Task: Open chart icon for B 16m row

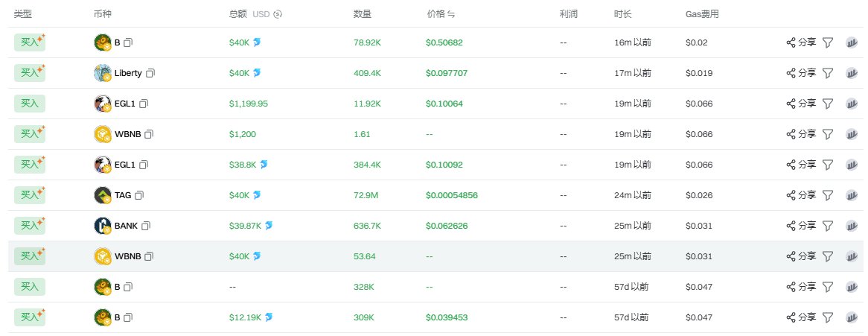Action: click(x=852, y=42)
